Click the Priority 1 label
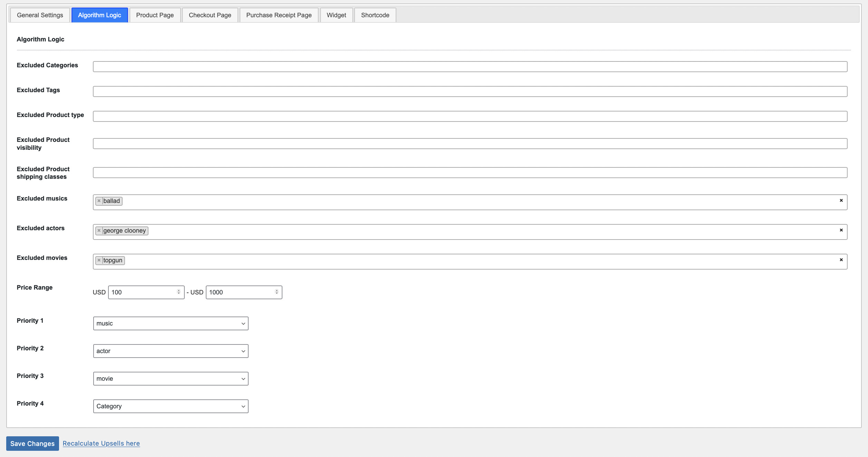Viewport: 868px width, 457px height. pos(30,321)
